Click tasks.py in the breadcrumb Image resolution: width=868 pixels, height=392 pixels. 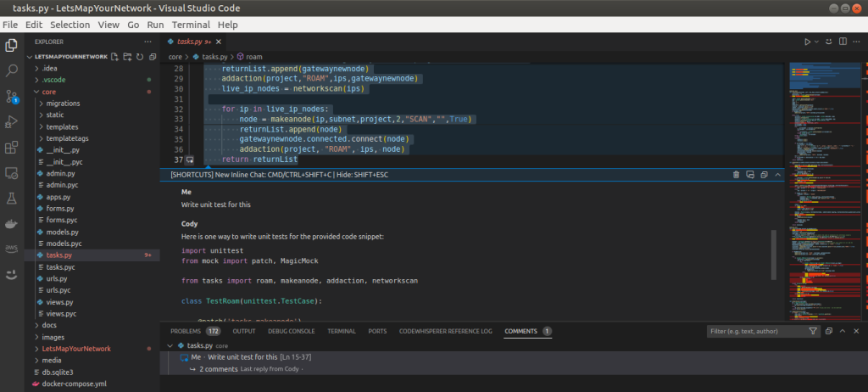214,57
